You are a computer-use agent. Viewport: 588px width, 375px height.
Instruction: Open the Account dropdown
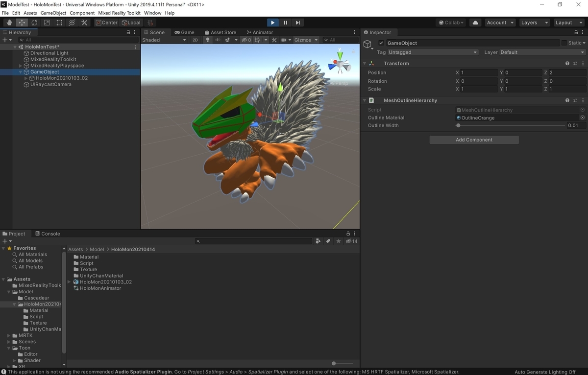(500, 23)
